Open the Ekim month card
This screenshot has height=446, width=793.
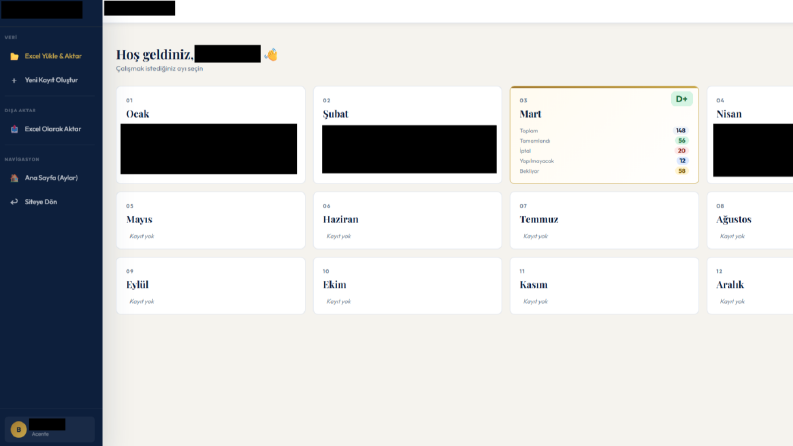pos(407,286)
